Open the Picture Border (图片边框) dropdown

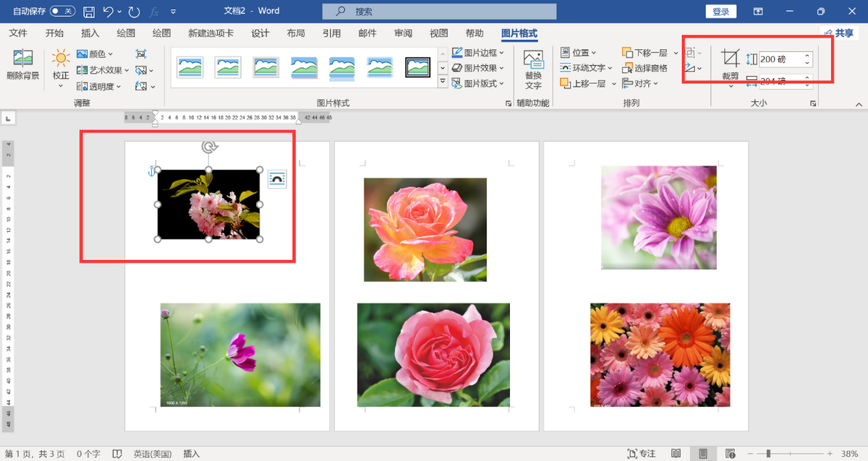(x=478, y=53)
